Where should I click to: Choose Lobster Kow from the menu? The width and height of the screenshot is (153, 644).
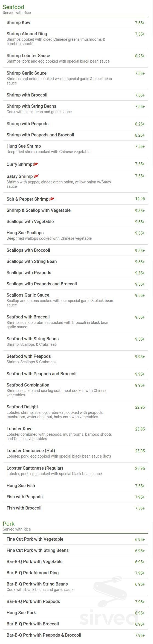[x=75, y=434]
